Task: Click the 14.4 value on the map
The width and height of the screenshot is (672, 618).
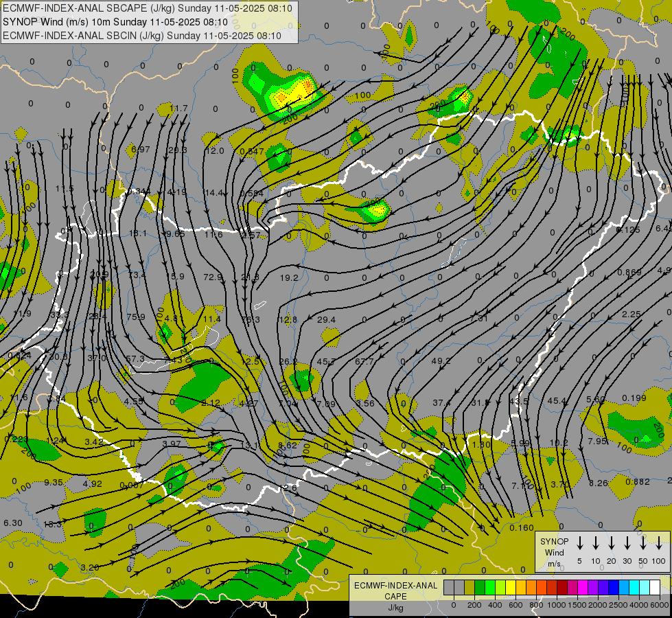Action: point(214,193)
